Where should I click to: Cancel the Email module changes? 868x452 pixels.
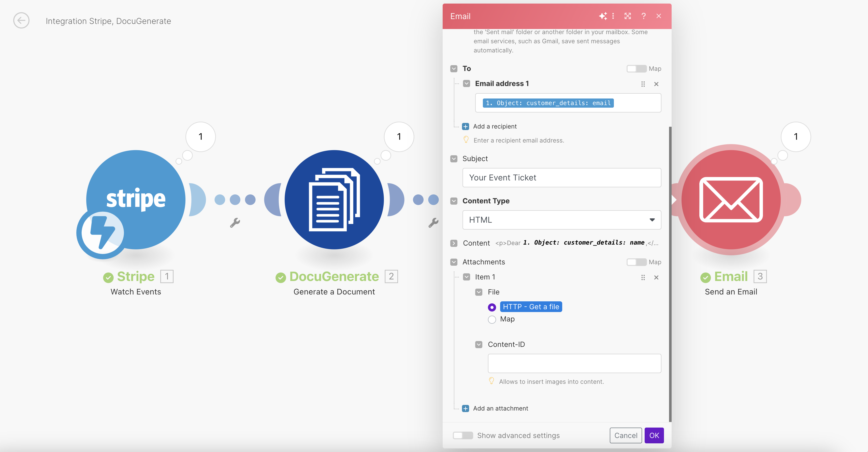[626, 435]
